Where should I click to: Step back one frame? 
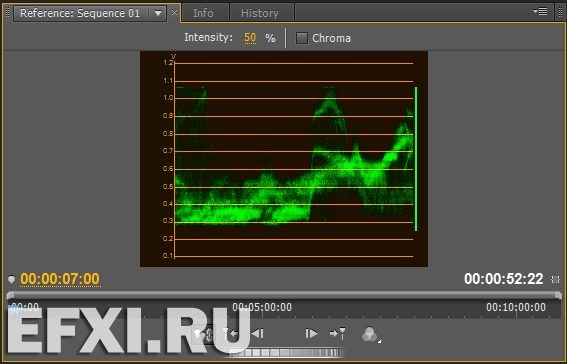(x=257, y=333)
